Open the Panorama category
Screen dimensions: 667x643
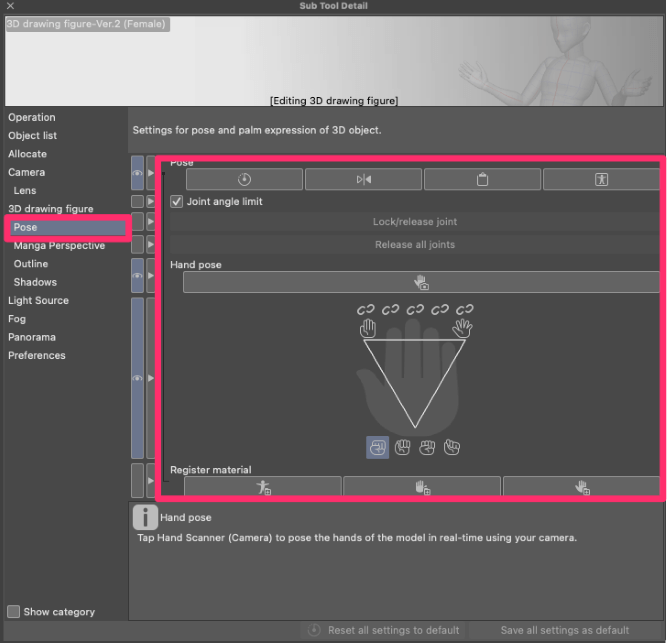point(32,337)
